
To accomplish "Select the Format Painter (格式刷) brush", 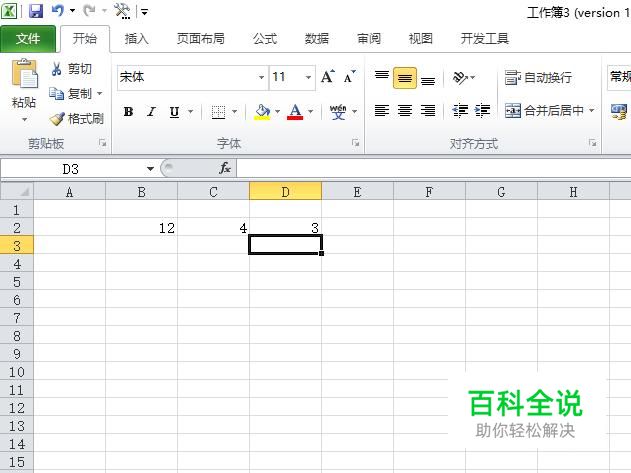I will tap(76, 118).
